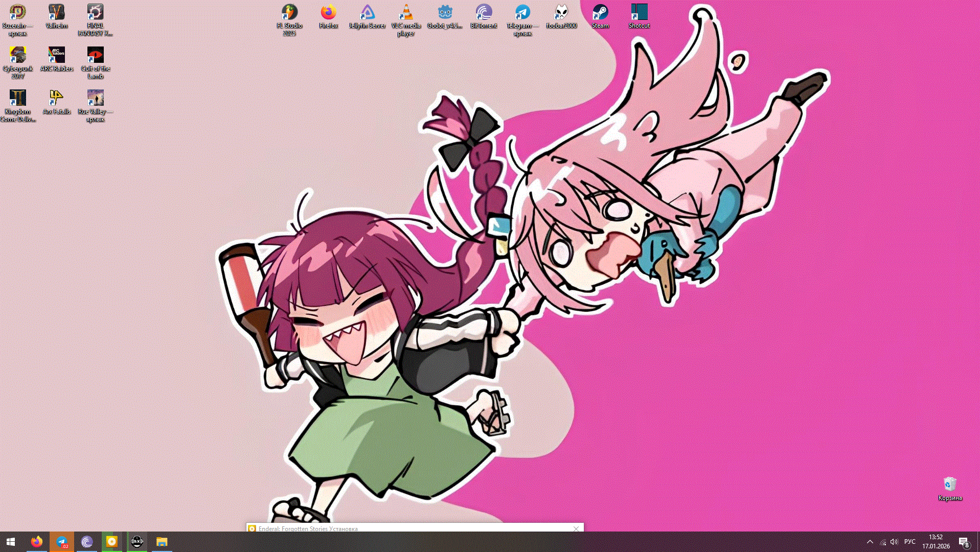Select the ARC Raiders desktop icon
The height and width of the screenshot is (552, 980).
[57, 59]
